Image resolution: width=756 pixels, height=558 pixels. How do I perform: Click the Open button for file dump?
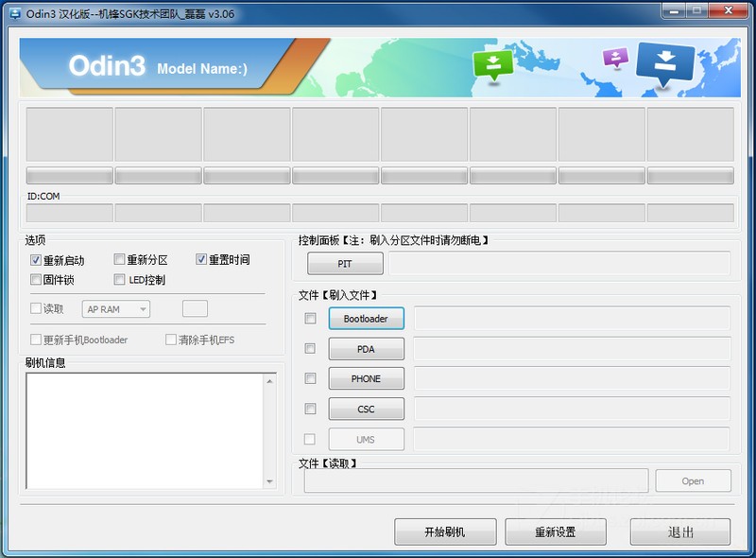[693, 480]
